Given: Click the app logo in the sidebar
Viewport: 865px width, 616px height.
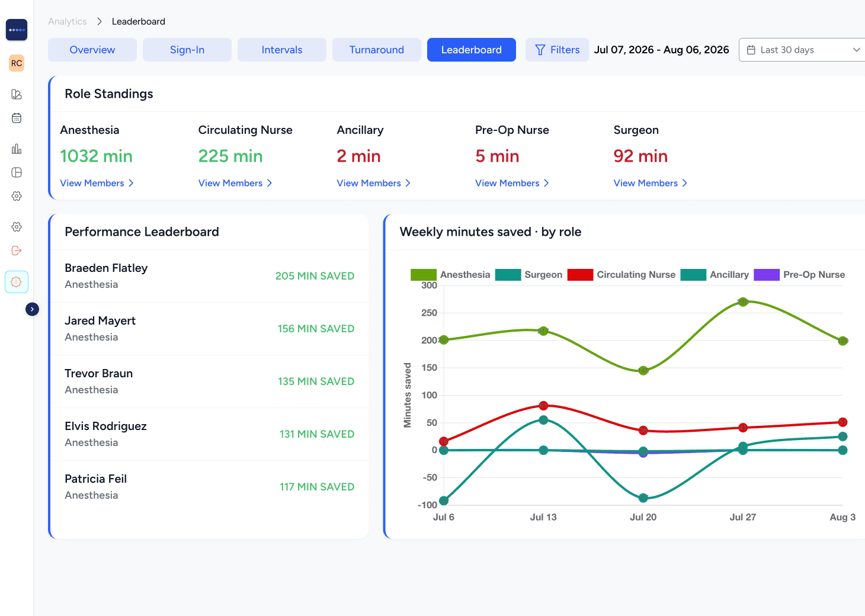Looking at the screenshot, I should 17,30.
